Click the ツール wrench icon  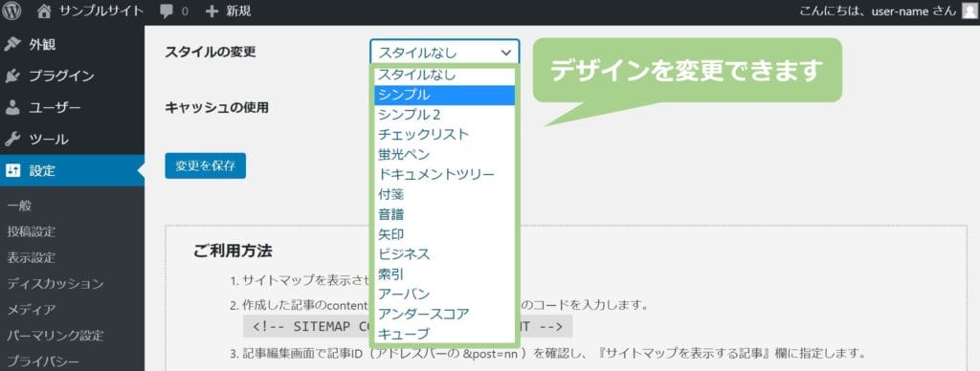point(11,139)
